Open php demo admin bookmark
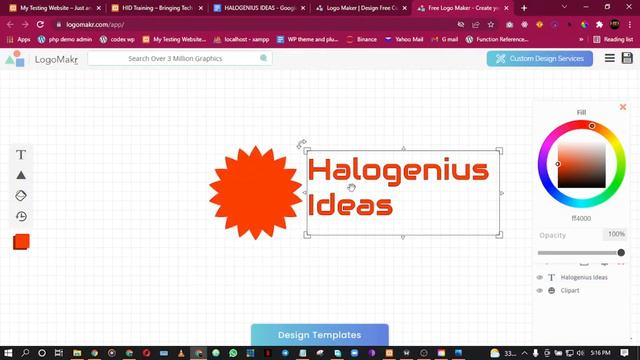The width and height of the screenshot is (640, 360). [64, 40]
